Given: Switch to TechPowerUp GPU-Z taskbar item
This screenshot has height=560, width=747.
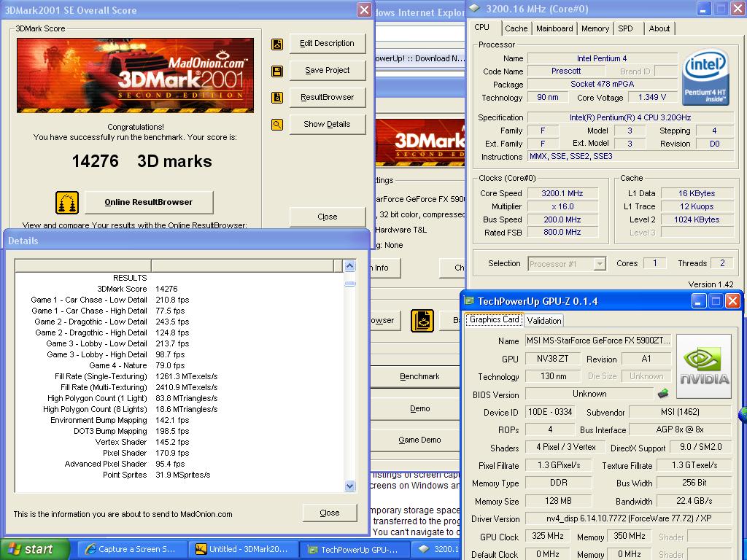Looking at the screenshot, I should coord(355,549).
